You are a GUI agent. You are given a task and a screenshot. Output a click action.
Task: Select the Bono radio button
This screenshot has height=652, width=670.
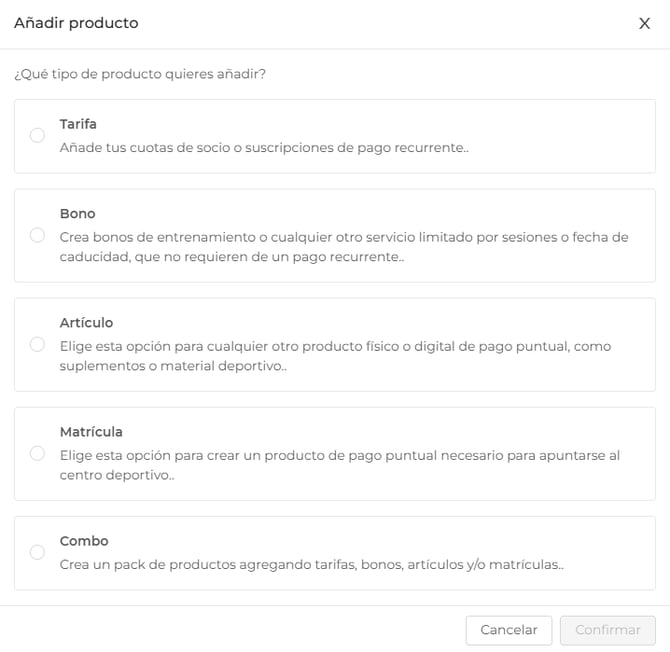tap(37, 235)
